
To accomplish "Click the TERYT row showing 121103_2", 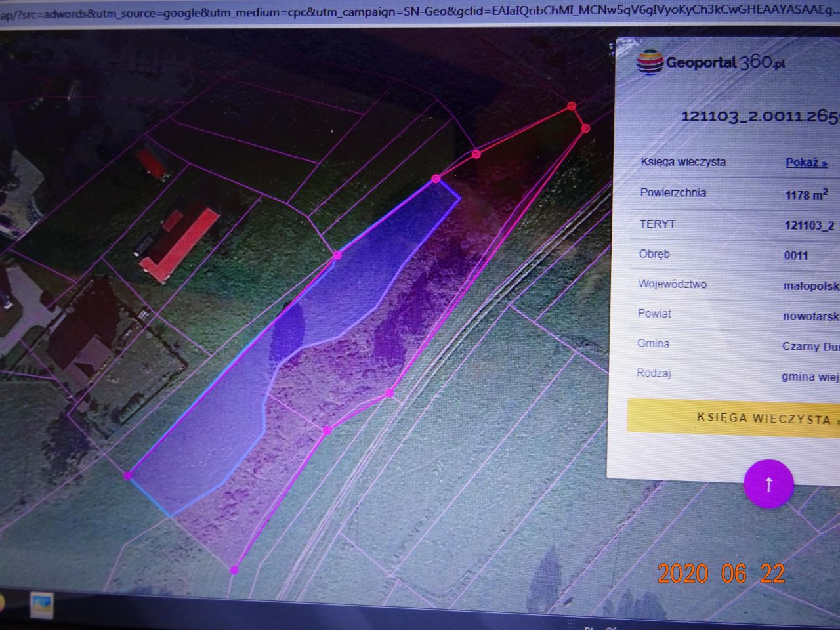I will coord(810,224).
